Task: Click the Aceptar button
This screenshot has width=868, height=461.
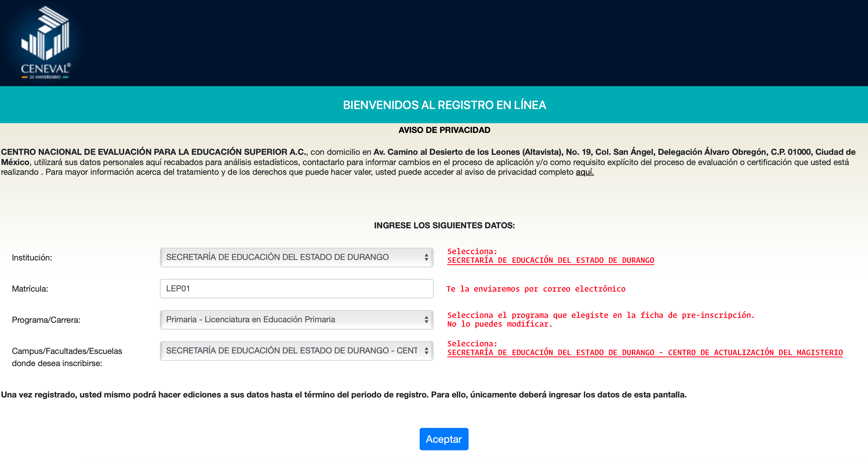Action: pos(444,439)
